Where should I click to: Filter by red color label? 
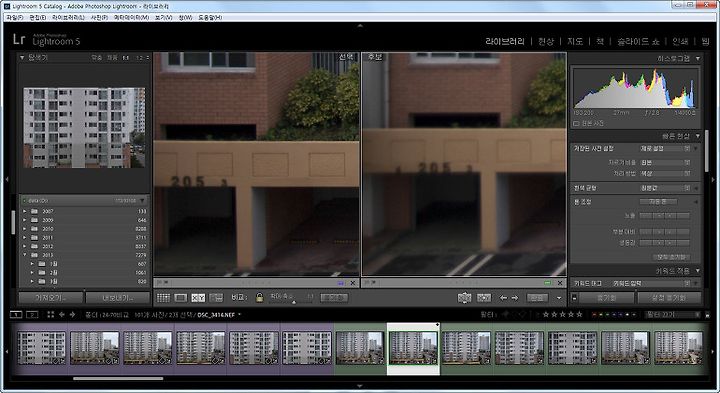pos(595,315)
